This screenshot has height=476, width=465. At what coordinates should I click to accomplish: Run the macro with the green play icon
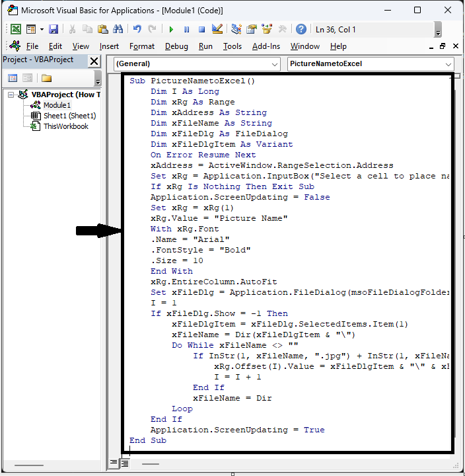[x=171, y=29]
